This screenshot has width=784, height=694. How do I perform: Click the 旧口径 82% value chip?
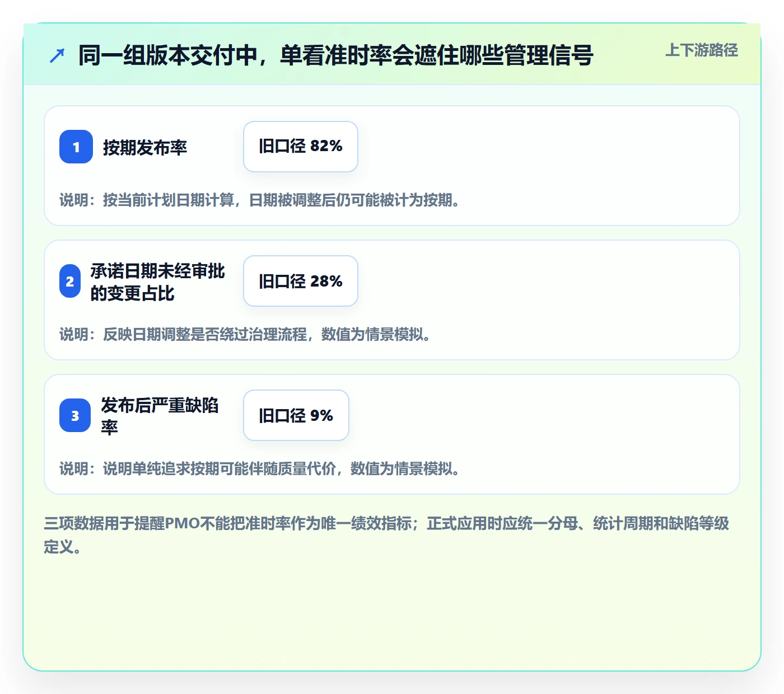point(301,147)
